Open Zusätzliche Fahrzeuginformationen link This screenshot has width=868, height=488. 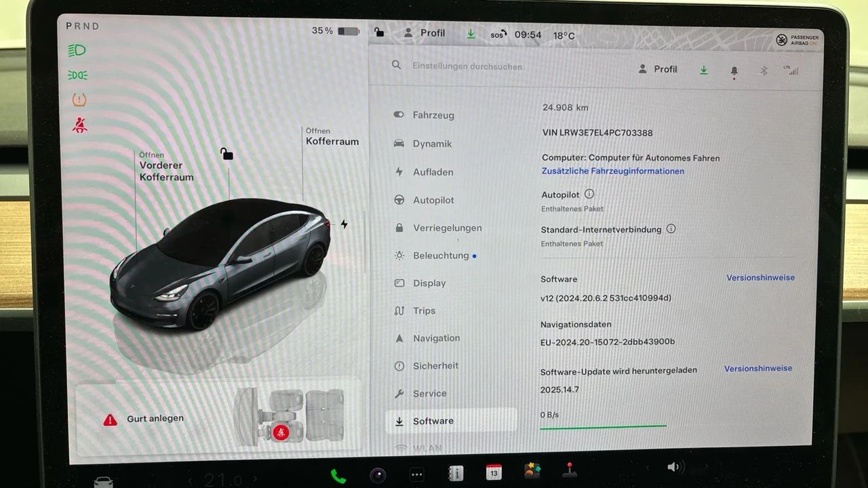click(x=613, y=171)
